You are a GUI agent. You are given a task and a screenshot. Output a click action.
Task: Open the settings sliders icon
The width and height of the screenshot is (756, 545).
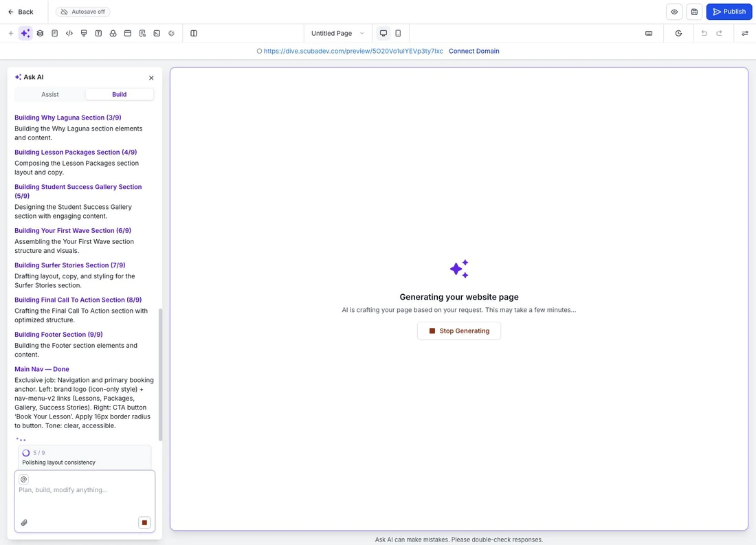pyautogui.click(x=745, y=33)
